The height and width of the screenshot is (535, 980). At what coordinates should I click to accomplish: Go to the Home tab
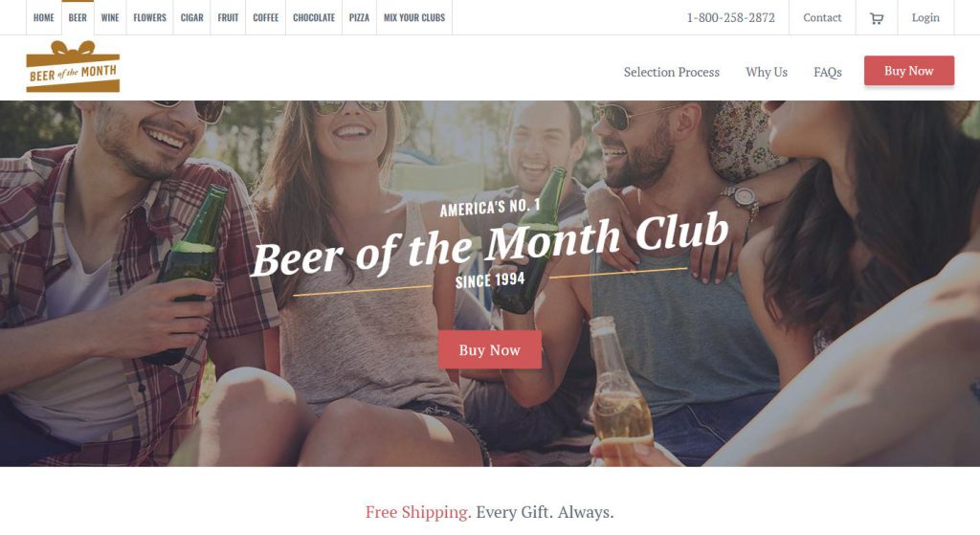pos(44,17)
